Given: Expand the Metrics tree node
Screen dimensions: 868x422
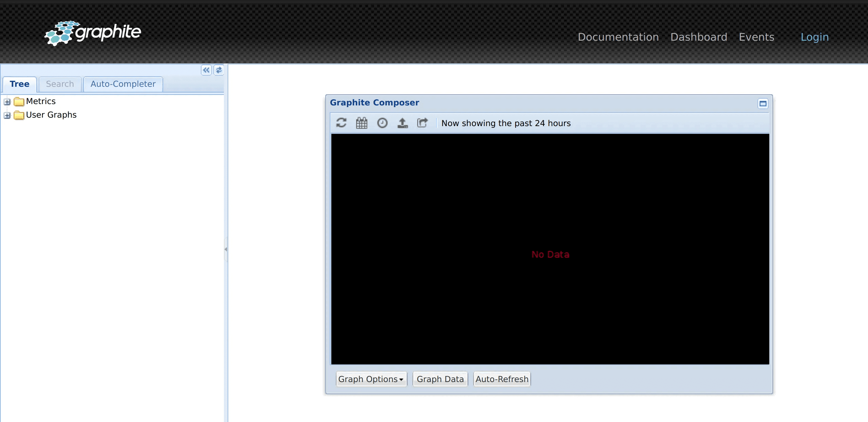Looking at the screenshot, I should 7,102.
